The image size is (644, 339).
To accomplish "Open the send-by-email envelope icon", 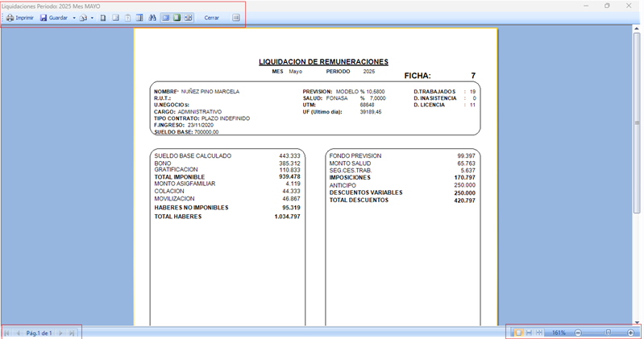I will [x=83, y=18].
